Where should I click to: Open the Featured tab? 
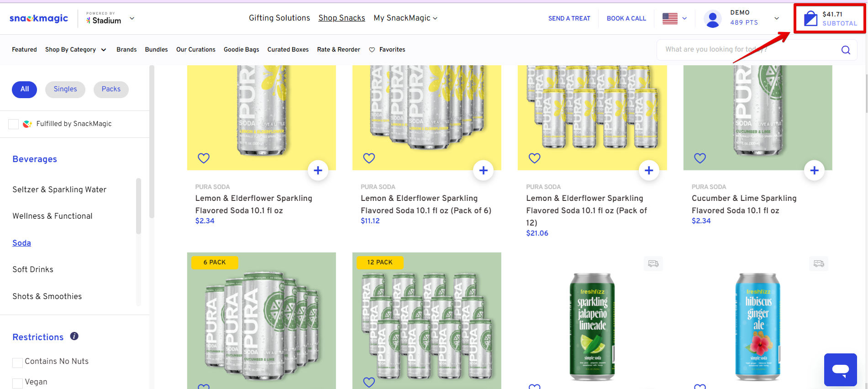pyautogui.click(x=24, y=49)
